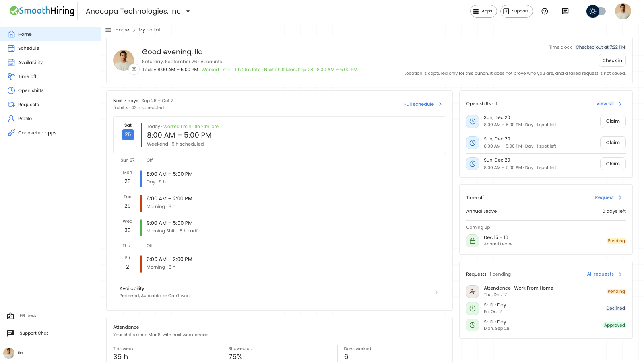Open Schedule in the sidebar
644x362 pixels.
pos(50,48)
